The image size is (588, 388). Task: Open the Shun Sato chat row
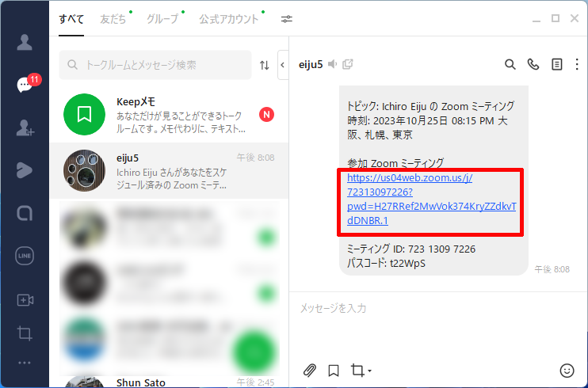point(169,382)
